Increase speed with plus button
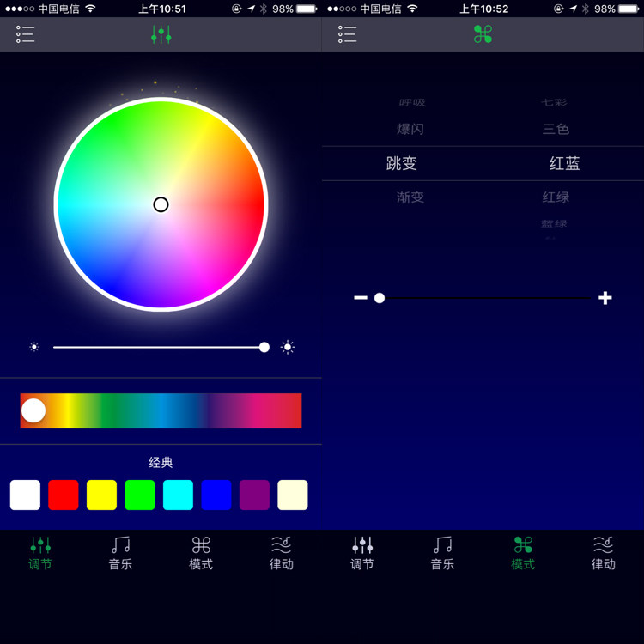The height and width of the screenshot is (644, 644). pyautogui.click(x=605, y=298)
